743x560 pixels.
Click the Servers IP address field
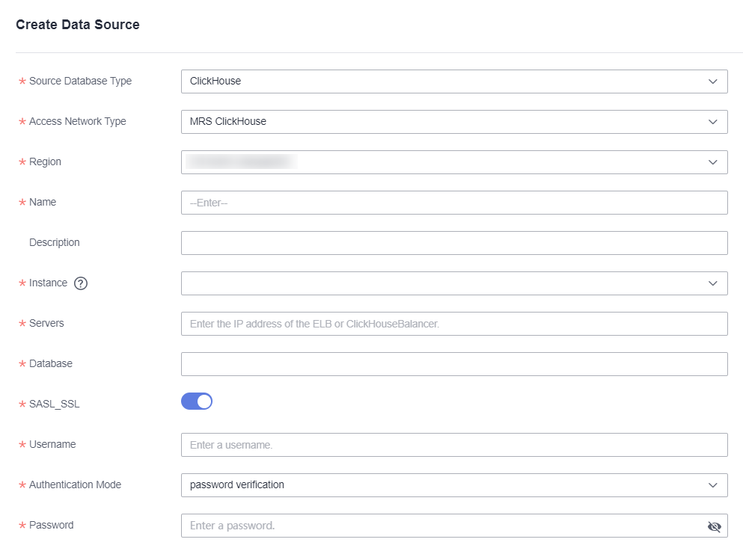(453, 324)
